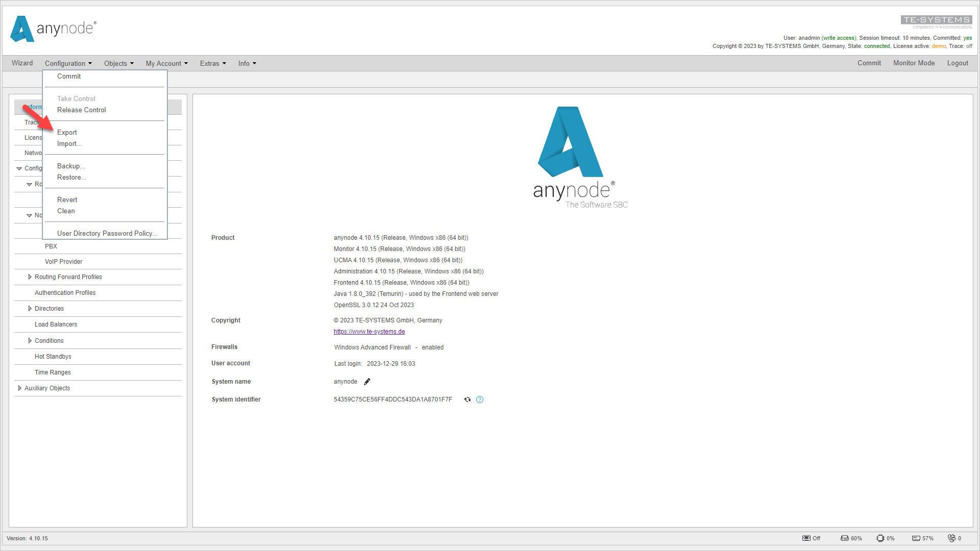Open the Extras menu dropdown
Screen dimensions: 980x551
click(x=213, y=63)
